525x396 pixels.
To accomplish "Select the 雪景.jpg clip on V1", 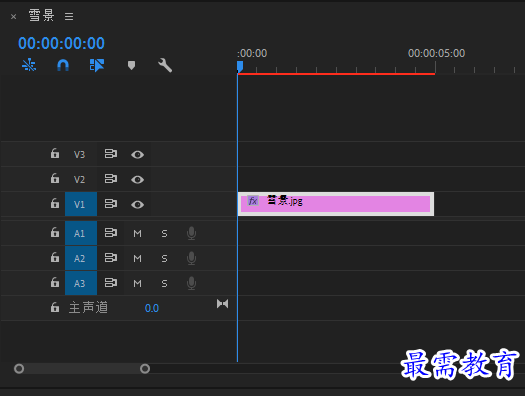I will point(336,204).
